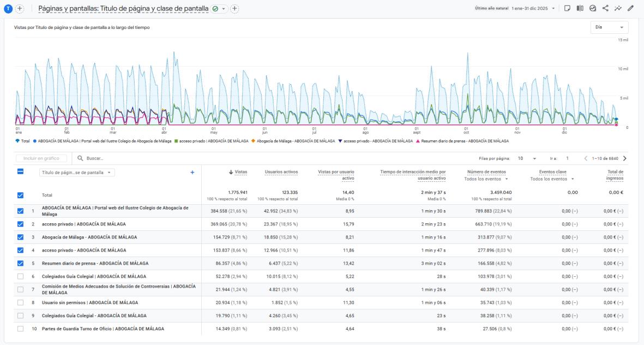The width and height of the screenshot is (644, 345).
Task: Toggle the select-all rows header checkbox
Action: point(20,171)
